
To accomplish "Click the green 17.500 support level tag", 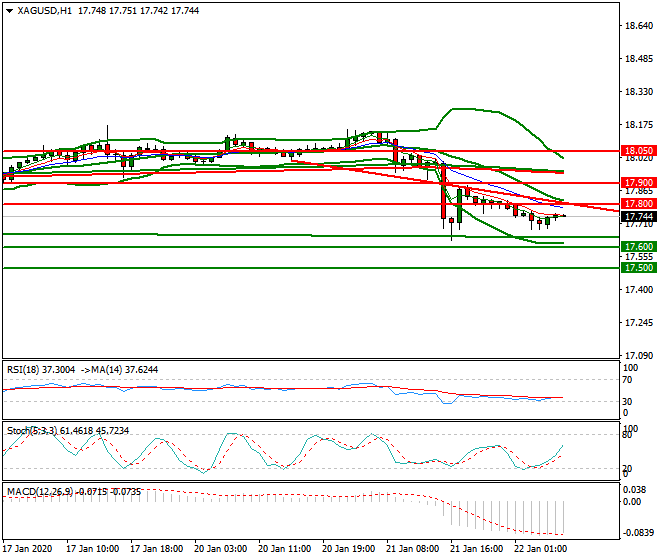I will (x=639, y=268).
